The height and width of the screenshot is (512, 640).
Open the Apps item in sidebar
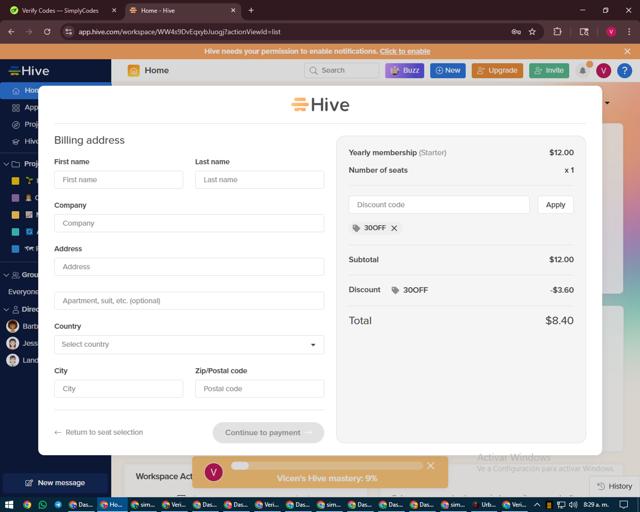[24, 108]
